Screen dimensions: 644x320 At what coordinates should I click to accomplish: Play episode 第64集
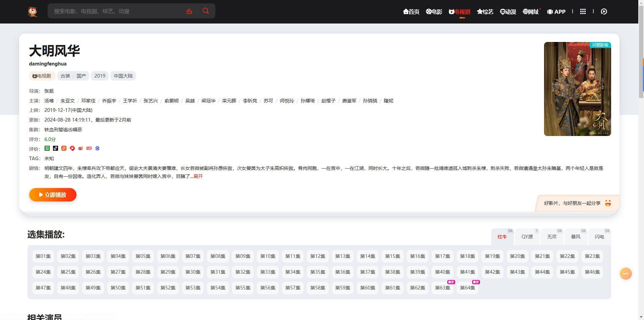click(467, 288)
